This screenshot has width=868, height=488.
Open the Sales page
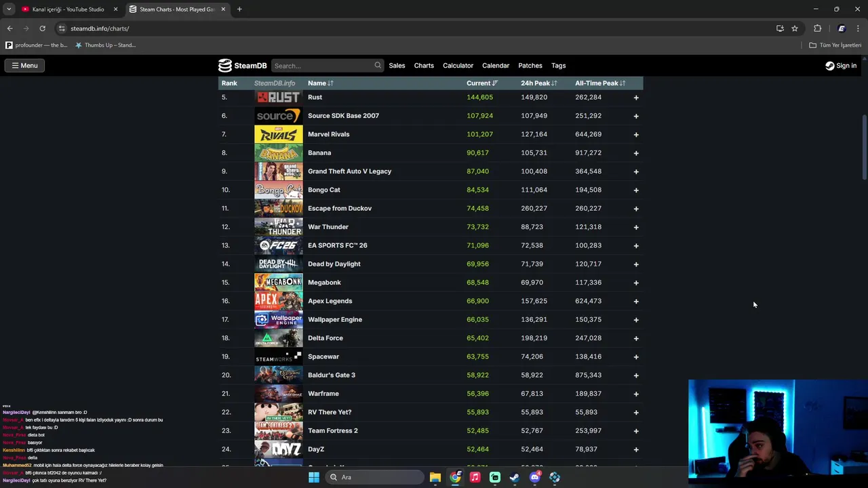click(x=397, y=66)
